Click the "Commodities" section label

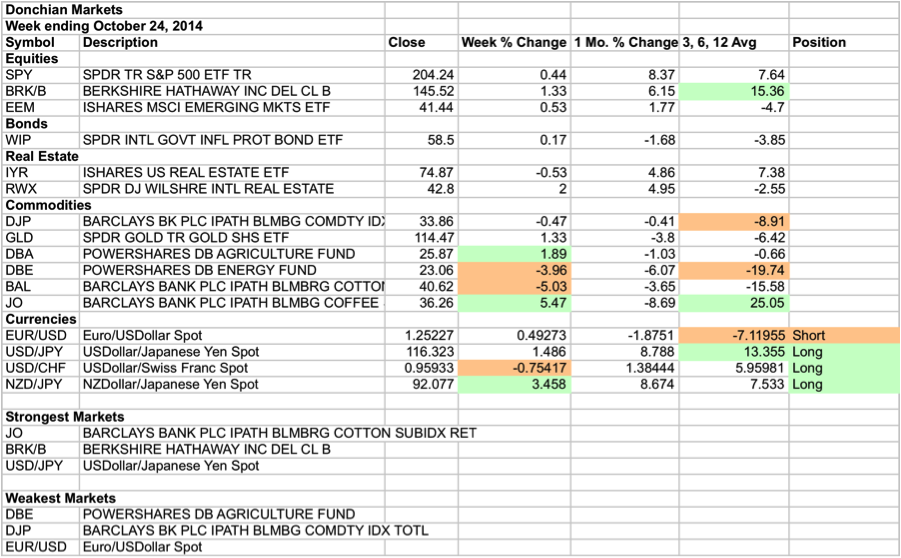pyautogui.click(x=48, y=205)
